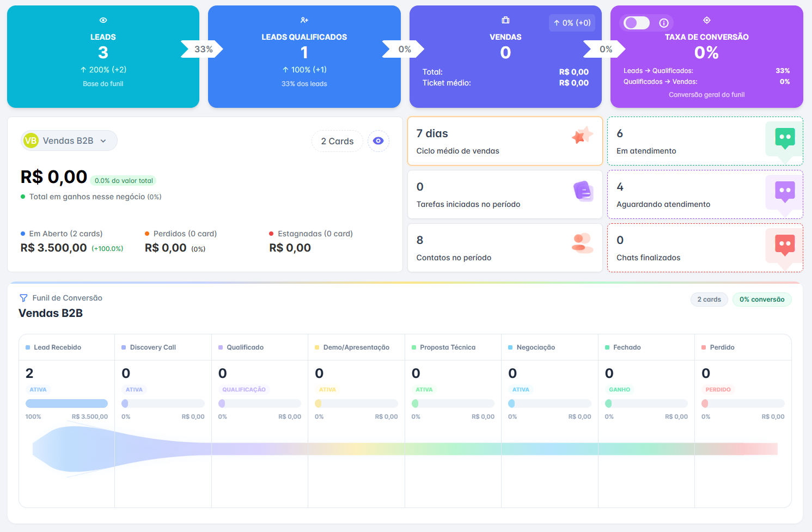The image size is (812, 532).
Task: Select the Perdido stage header
Action: [743, 347]
